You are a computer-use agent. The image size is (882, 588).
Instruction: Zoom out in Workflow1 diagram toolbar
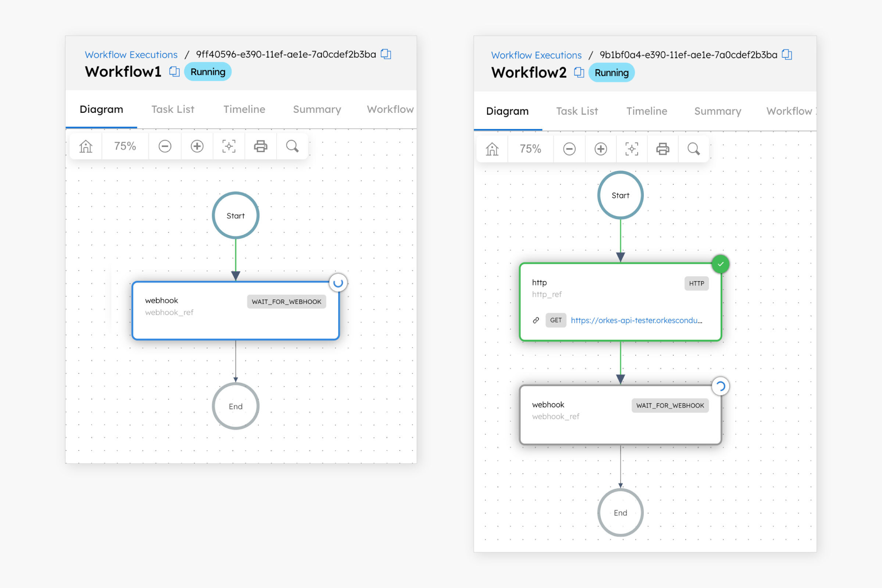coord(165,146)
